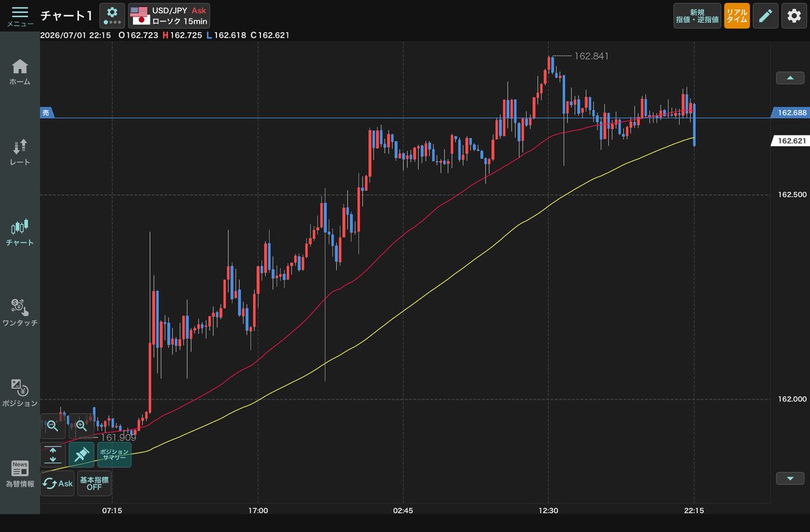Image resolution: width=810 pixels, height=532 pixels.
Task: Open the レート rates page
Action: (20, 153)
